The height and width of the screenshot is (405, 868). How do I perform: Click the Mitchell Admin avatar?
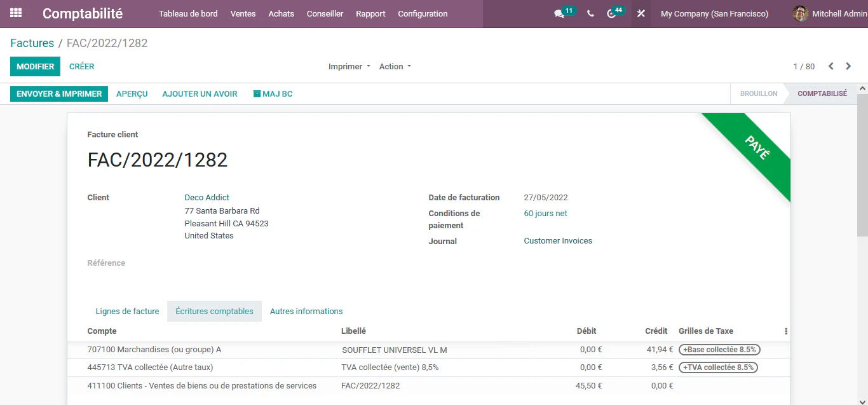coord(801,13)
